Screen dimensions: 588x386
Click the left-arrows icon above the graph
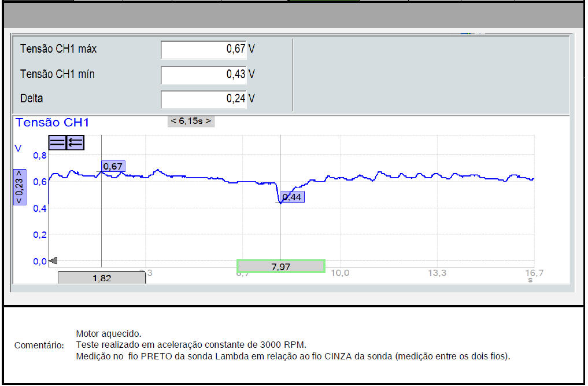coord(76,143)
